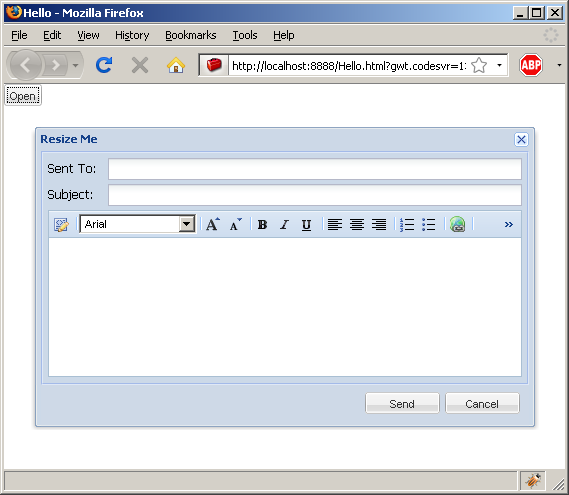Toggle underline formatting
The width and height of the screenshot is (569, 495).
(x=306, y=225)
